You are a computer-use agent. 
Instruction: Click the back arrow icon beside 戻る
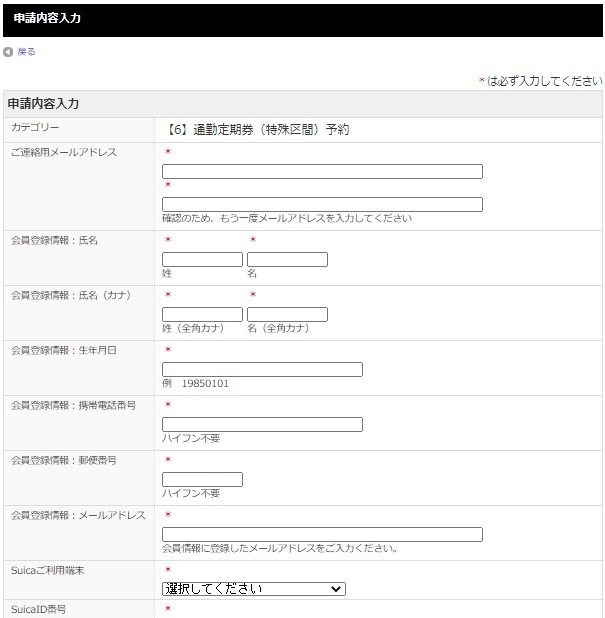coord(8,52)
